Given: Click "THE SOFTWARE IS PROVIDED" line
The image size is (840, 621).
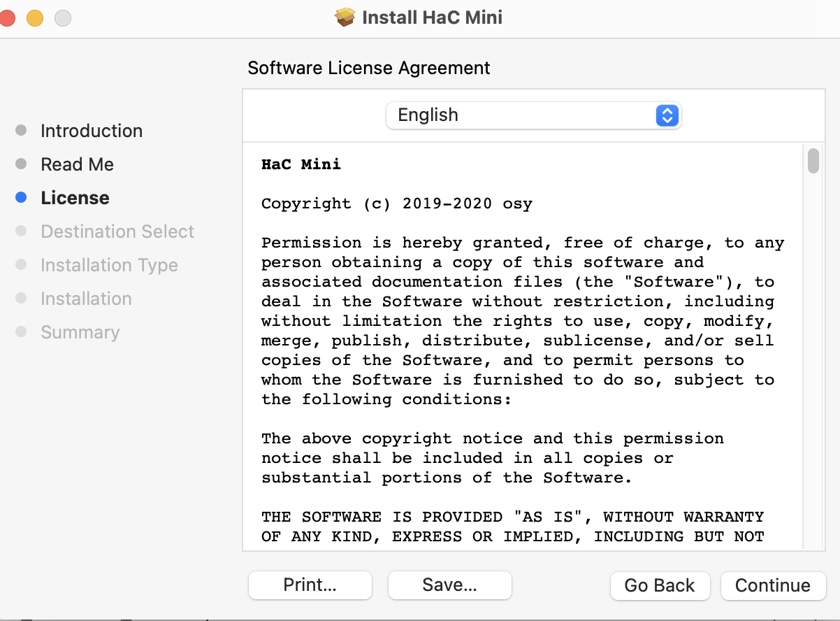Looking at the screenshot, I should click(513, 517).
